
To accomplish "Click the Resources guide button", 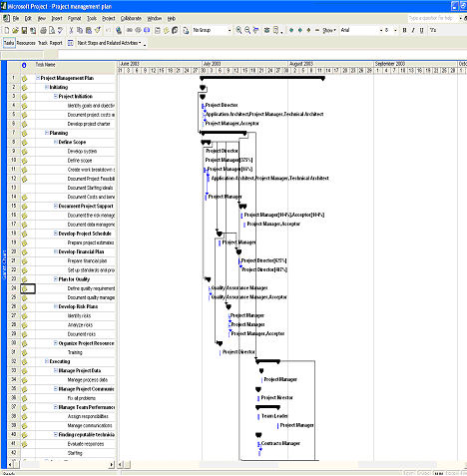I will point(26,43).
